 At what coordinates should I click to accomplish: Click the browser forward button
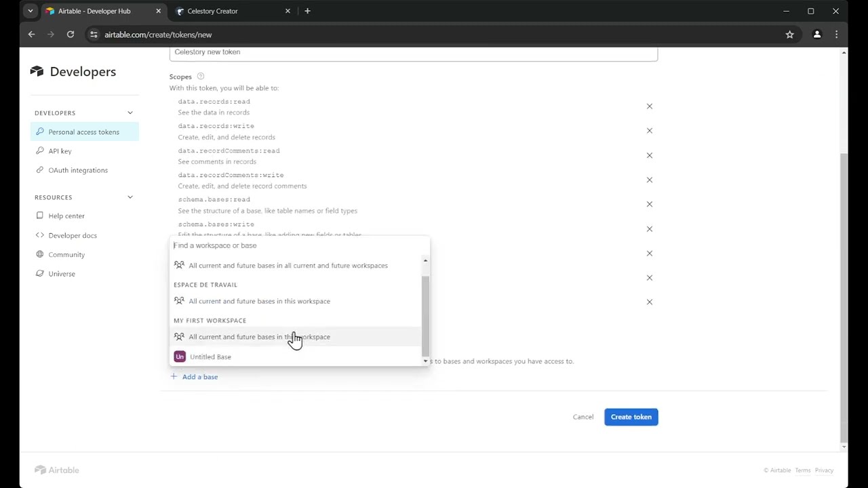pyautogui.click(x=51, y=35)
